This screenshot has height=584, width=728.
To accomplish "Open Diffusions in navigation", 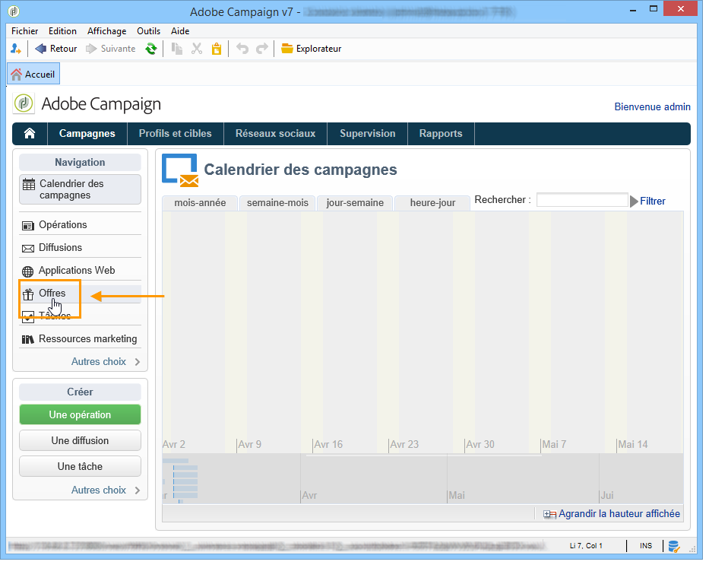I will point(80,248).
